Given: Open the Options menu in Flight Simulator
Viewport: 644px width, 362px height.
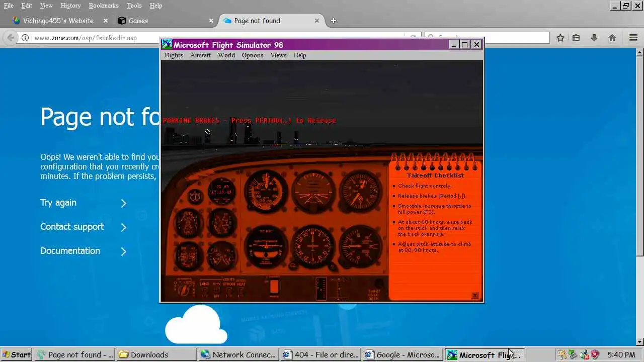Looking at the screenshot, I should (253, 55).
